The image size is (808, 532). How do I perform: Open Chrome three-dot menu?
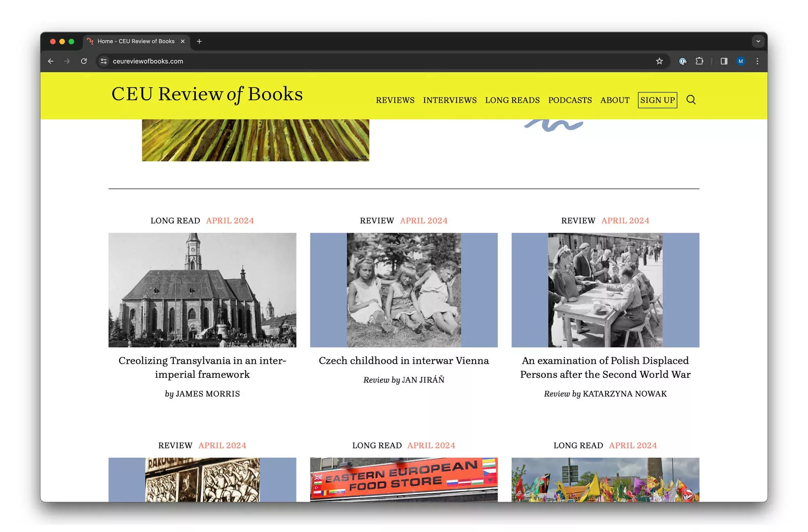click(x=757, y=61)
